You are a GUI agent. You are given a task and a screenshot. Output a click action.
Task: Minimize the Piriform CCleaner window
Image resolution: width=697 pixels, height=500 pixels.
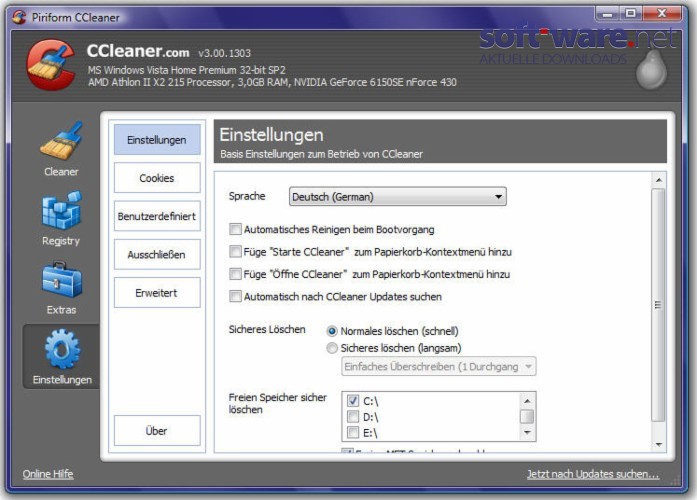tap(608, 14)
